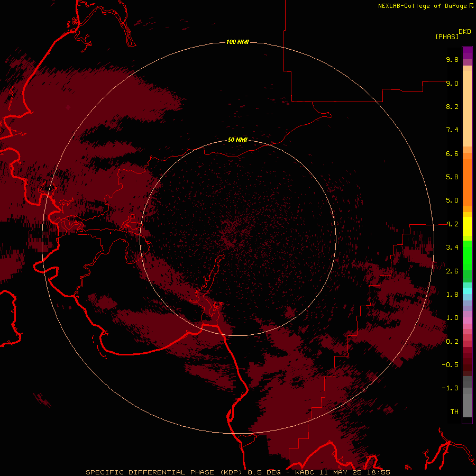Click the purple swatch at top of color bar
The height and width of the screenshot is (476, 476).
[x=467, y=53]
